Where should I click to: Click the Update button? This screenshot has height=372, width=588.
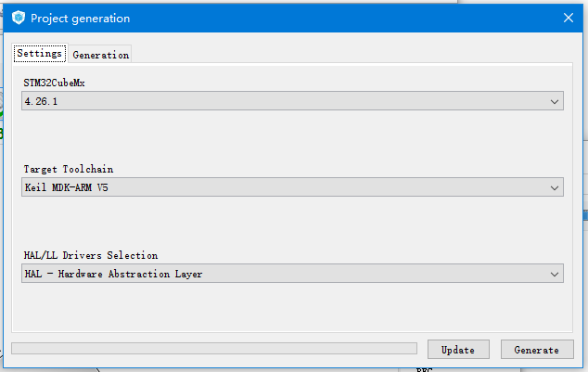pos(458,350)
